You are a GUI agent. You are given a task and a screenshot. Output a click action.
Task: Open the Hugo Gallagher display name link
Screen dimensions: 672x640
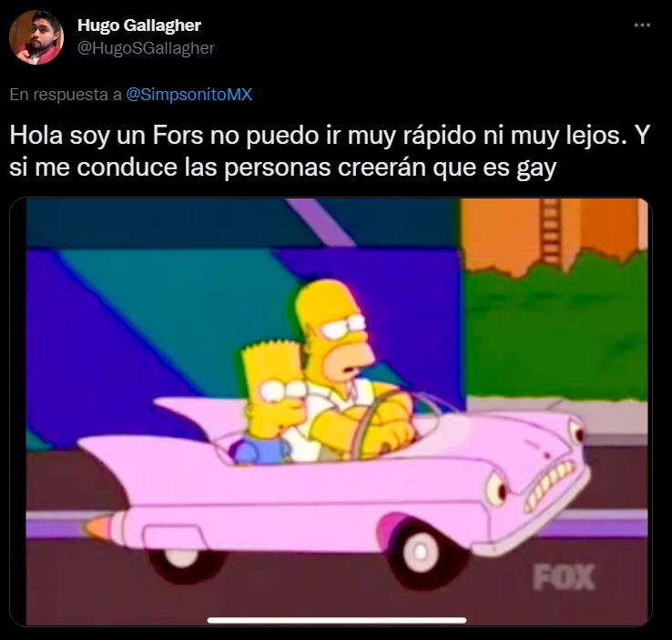pyautogui.click(x=139, y=25)
